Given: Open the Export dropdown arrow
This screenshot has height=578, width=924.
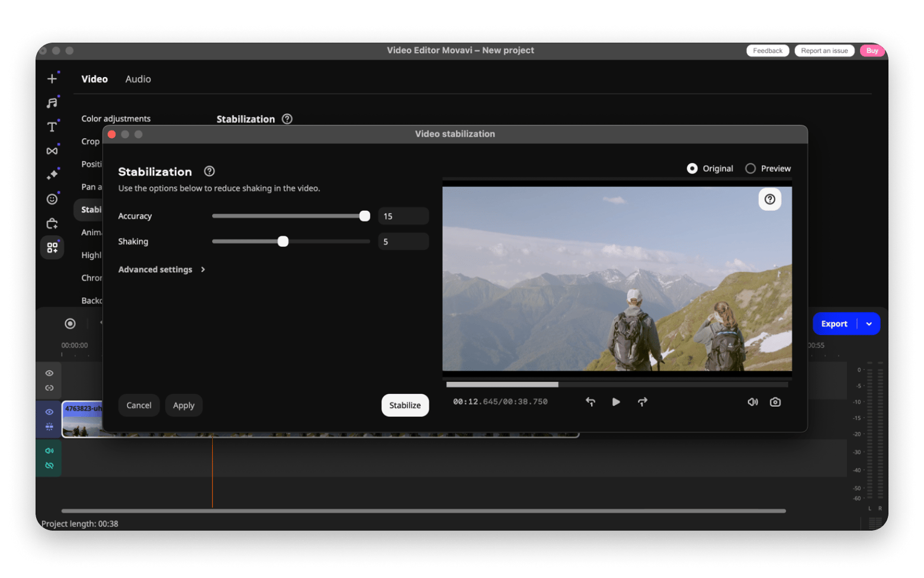Looking at the screenshot, I should coord(868,324).
